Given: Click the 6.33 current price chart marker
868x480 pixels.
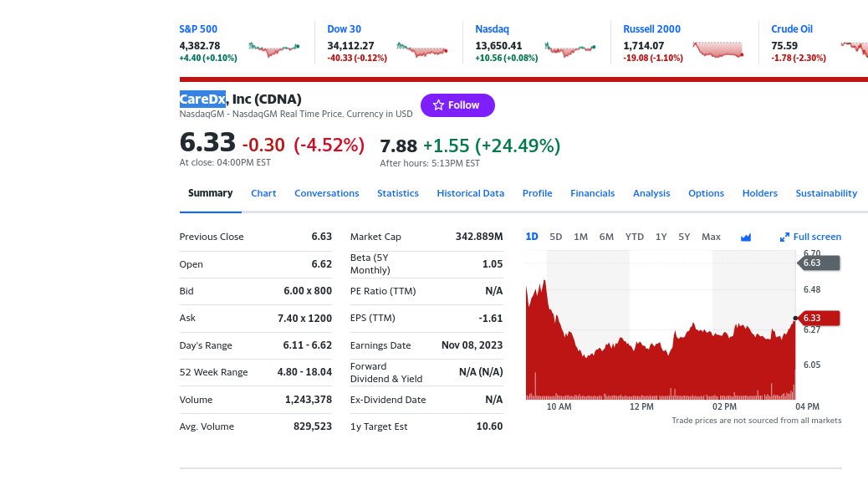Looking at the screenshot, I should coord(819,318).
